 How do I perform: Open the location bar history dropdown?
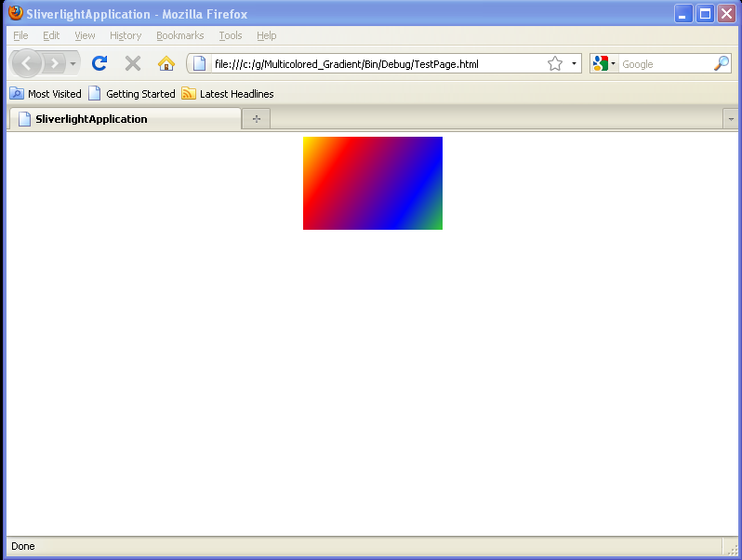[x=574, y=63]
